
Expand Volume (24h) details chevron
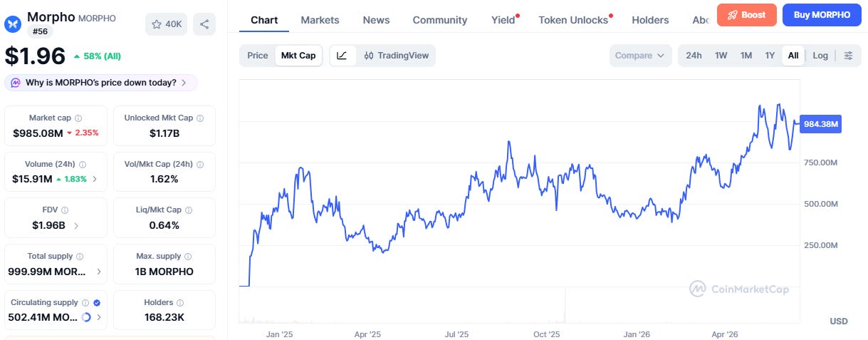tap(95, 179)
